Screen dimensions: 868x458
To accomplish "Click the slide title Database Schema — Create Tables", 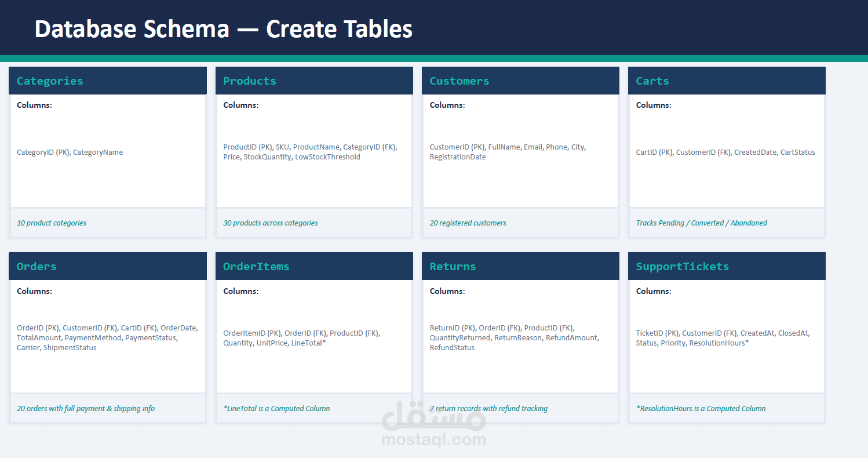I will tap(224, 29).
